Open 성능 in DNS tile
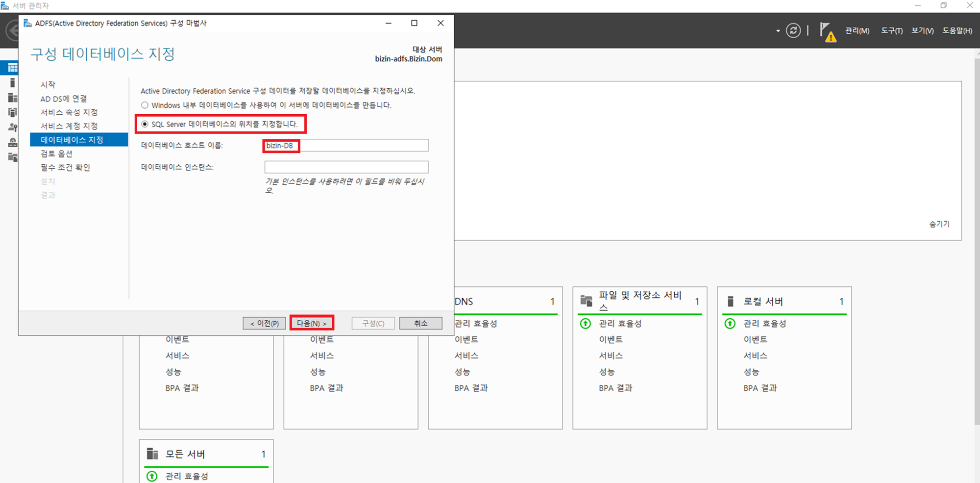This screenshot has height=483, width=980. point(462,372)
